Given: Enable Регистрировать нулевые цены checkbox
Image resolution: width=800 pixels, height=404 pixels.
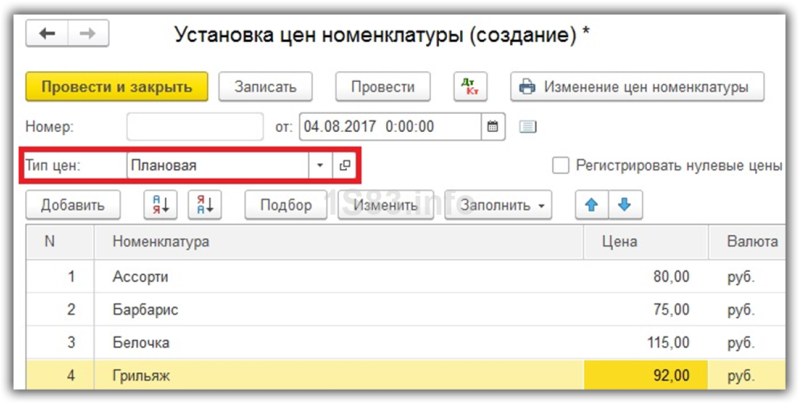Looking at the screenshot, I should [561, 165].
